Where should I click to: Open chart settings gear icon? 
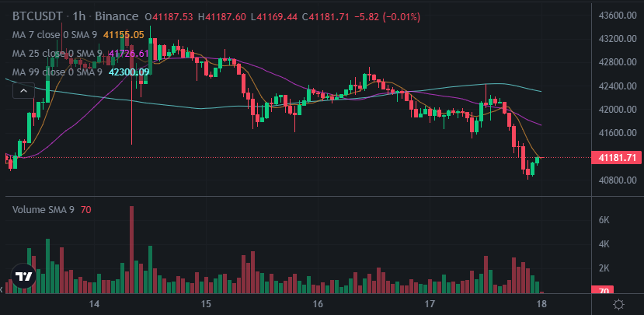(x=618, y=305)
